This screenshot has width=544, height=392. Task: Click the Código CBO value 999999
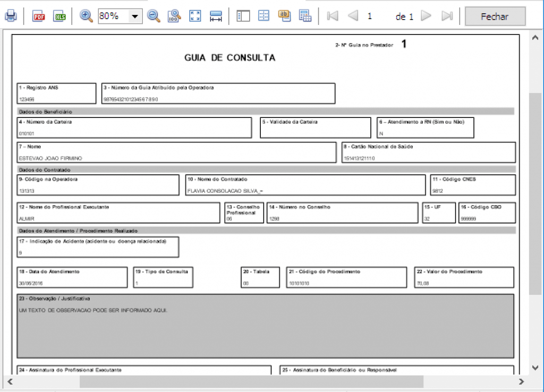[x=469, y=219]
